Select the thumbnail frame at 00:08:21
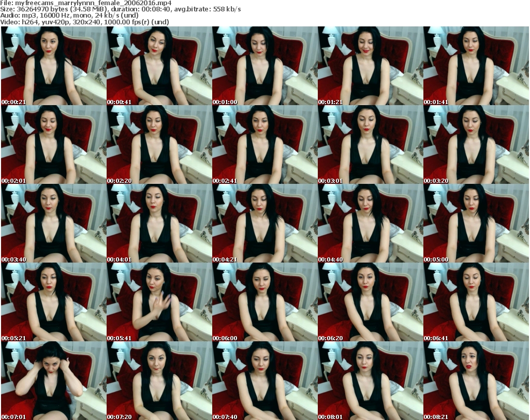The image size is (530, 420). click(x=476, y=381)
